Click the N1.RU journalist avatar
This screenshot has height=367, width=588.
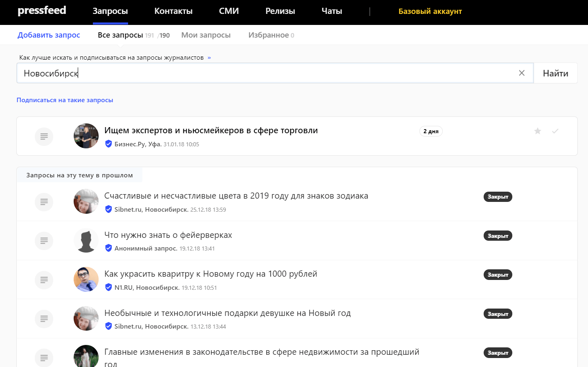pos(86,280)
